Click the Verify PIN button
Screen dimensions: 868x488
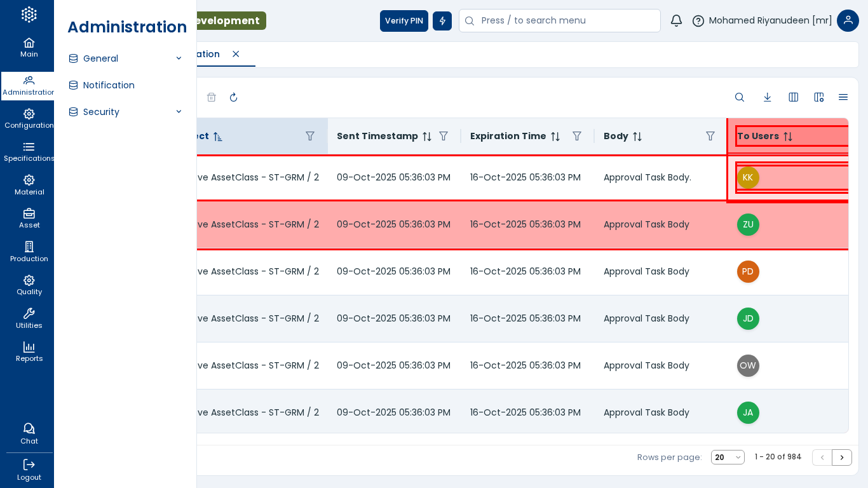coord(403,21)
